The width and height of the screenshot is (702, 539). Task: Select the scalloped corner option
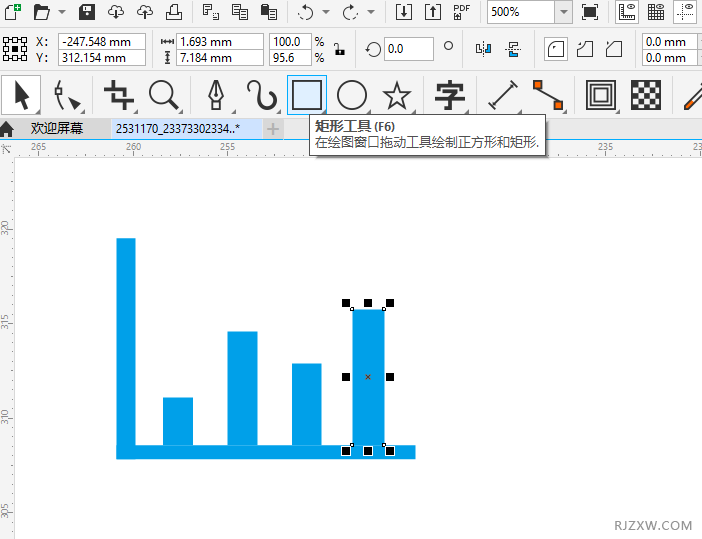[585, 49]
